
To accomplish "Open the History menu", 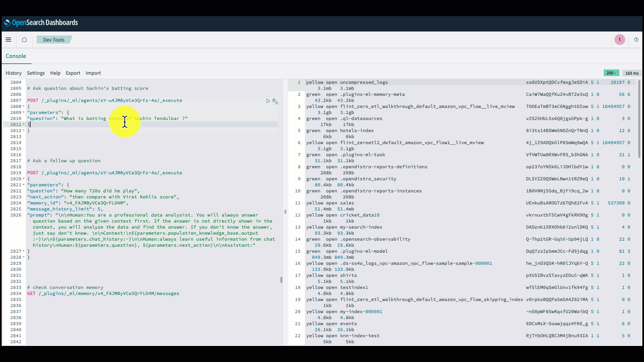I will click(x=13, y=73).
